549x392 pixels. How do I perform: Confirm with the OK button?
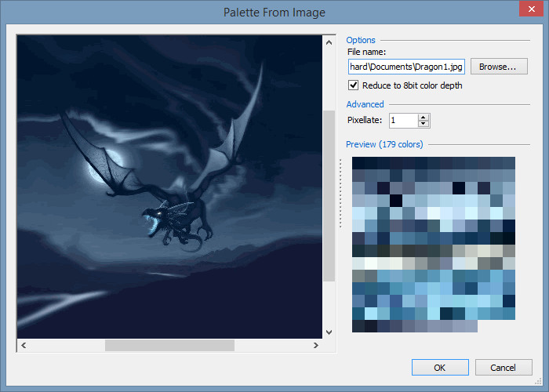pyautogui.click(x=440, y=368)
